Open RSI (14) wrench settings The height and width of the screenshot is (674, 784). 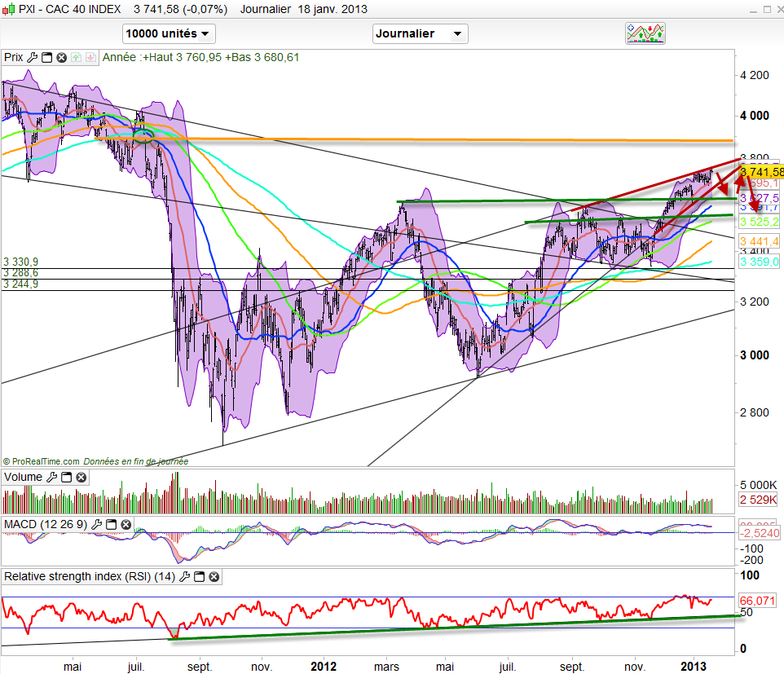(186, 577)
